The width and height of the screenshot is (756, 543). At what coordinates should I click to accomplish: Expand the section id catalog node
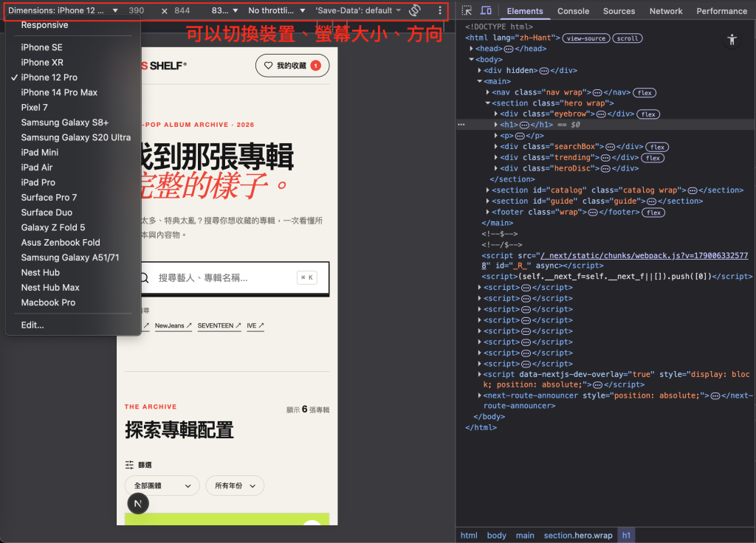[487, 190]
